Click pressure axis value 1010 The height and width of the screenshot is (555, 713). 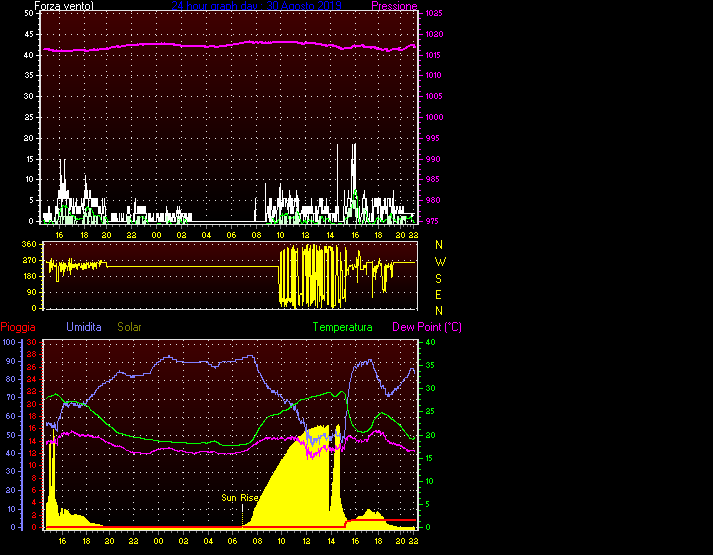click(433, 75)
